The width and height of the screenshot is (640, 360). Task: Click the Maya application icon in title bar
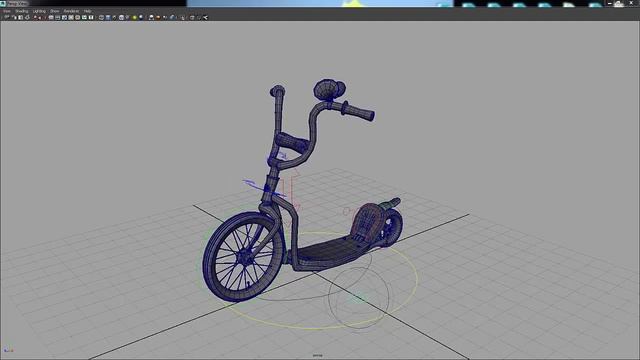coord(3,3)
